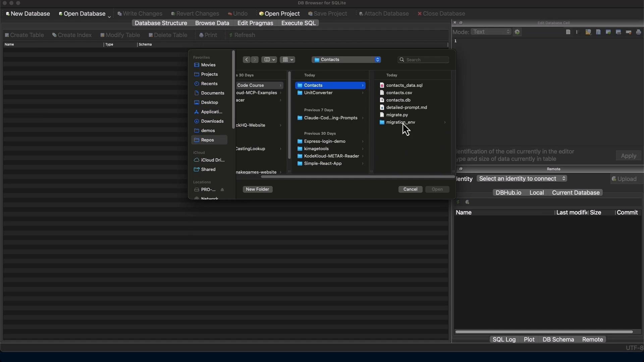
Task: Switch to the Browse Data tab
Action: pos(212,23)
